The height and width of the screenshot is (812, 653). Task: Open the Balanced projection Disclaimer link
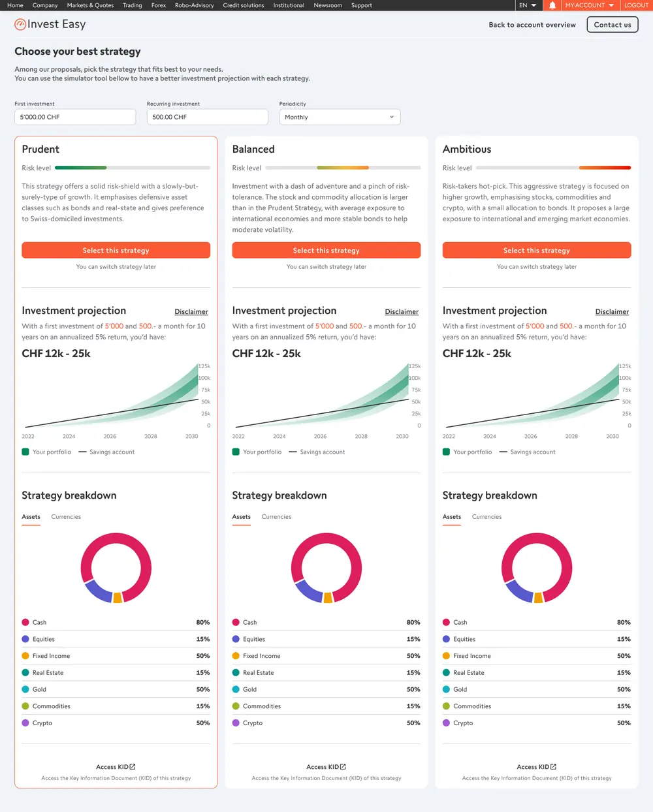point(402,312)
